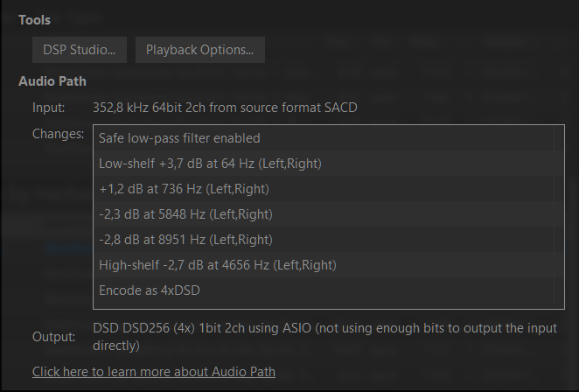Open Playback Options
The image size is (579, 392).
[199, 50]
